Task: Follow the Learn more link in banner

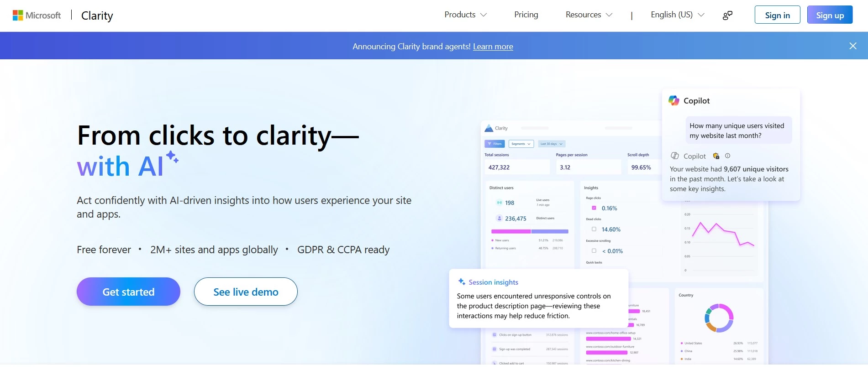Action: (493, 47)
